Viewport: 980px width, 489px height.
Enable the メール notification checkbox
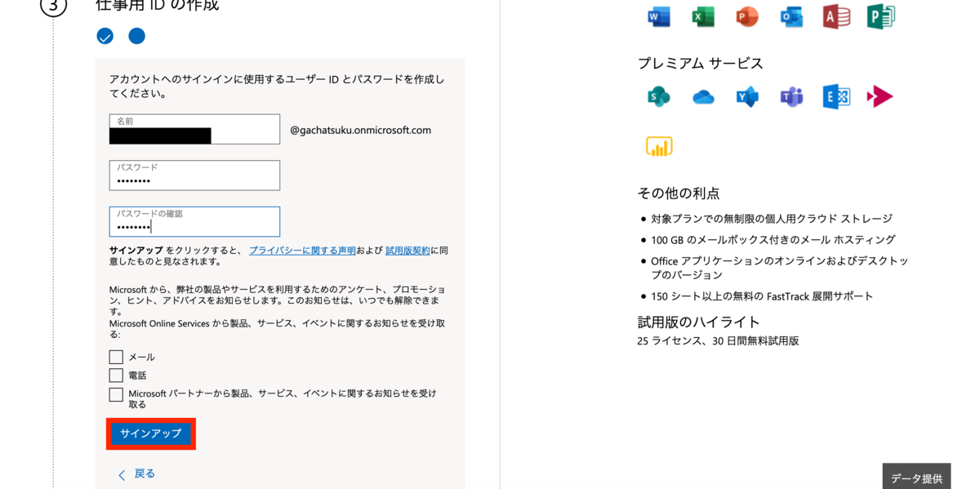coord(116,357)
